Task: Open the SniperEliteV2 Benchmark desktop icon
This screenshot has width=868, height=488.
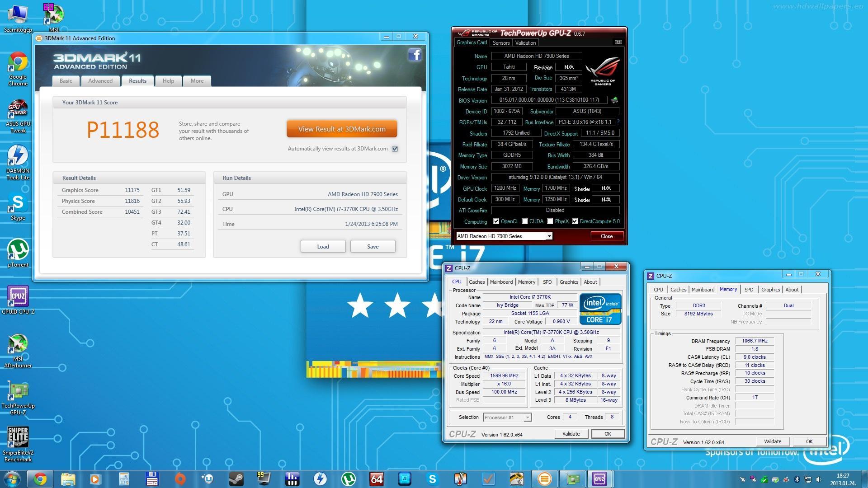Action: click(18, 445)
